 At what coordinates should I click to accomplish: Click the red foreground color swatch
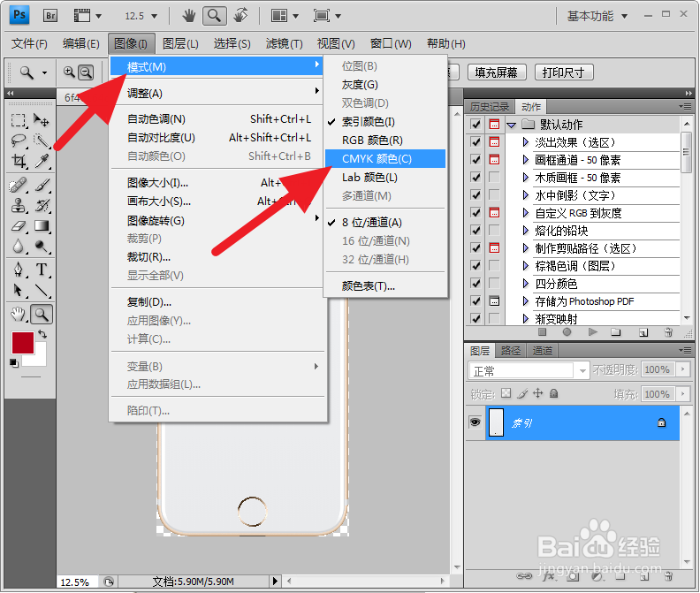click(22, 342)
